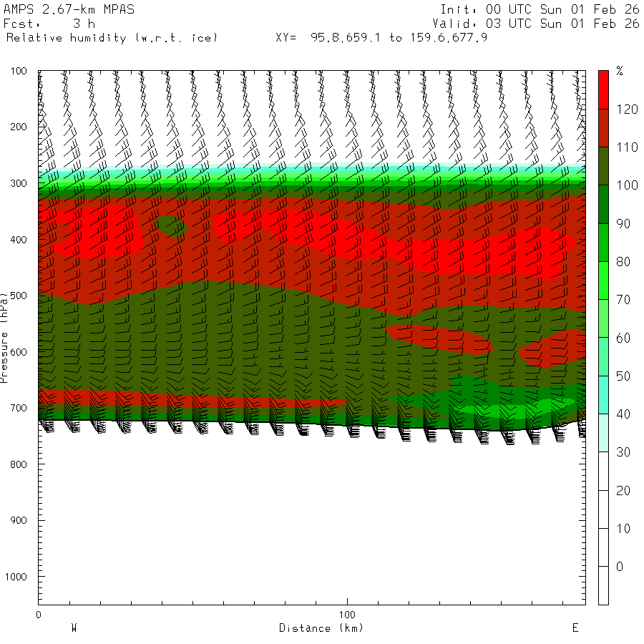Click the aqua-green colorbar swatch between 50 and 60
The image size is (644, 644).
click(603, 357)
